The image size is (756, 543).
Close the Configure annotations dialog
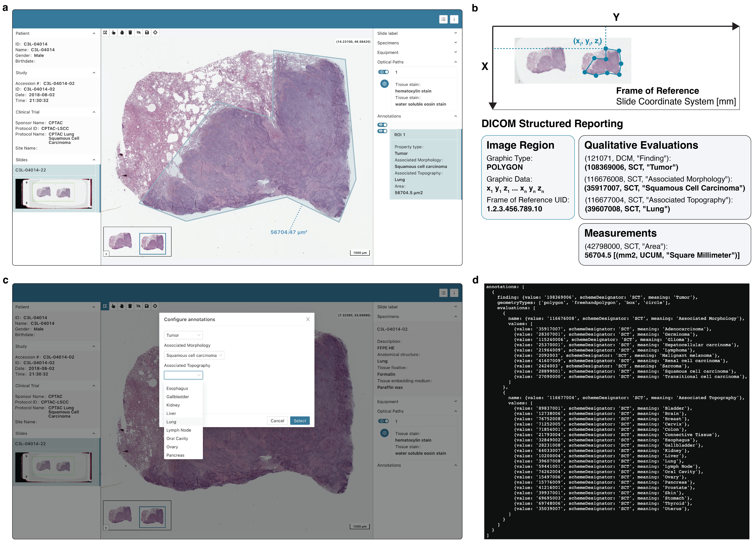[308, 319]
